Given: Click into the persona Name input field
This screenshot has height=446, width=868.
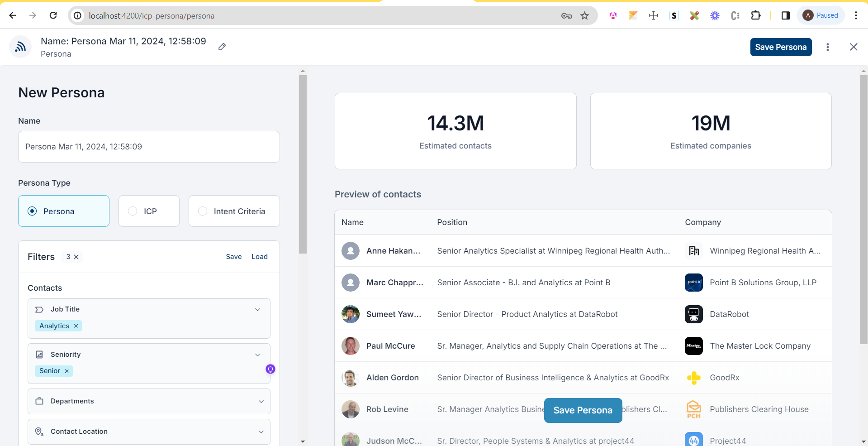Looking at the screenshot, I should pyautogui.click(x=149, y=147).
